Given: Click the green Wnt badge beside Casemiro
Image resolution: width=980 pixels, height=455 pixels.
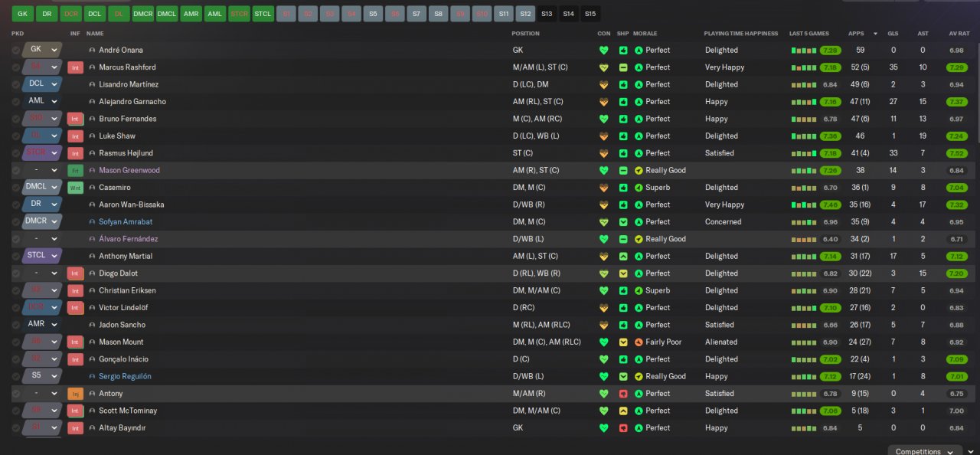Looking at the screenshot, I should pyautogui.click(x=75, y=188).
